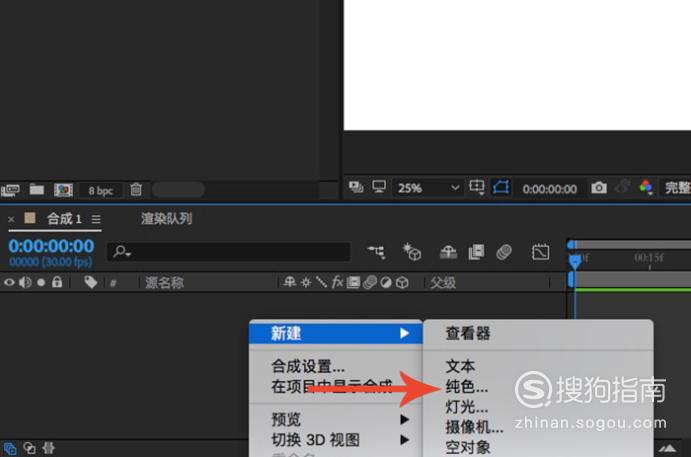Screen dimensions: 691x457
Task: Click the blue timeline timecode 0:00:00:00
Action: click(x=51, y=246)
